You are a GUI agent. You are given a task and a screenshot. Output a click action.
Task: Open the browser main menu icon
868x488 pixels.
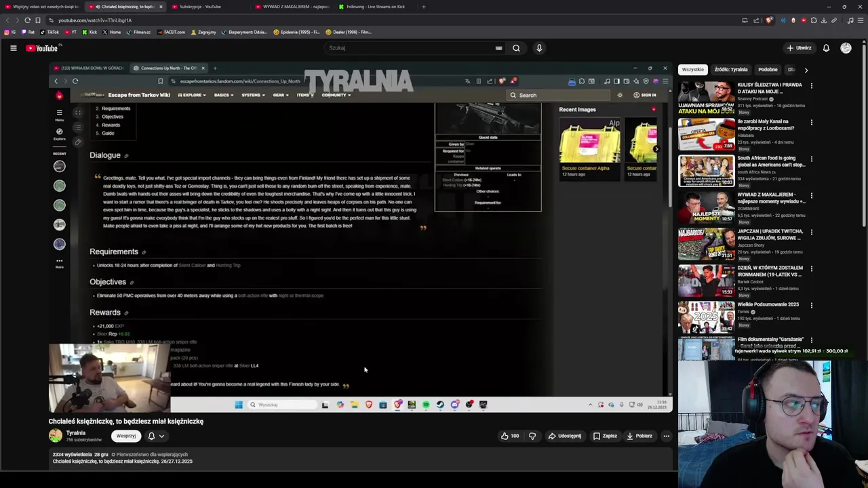point(861,20)
